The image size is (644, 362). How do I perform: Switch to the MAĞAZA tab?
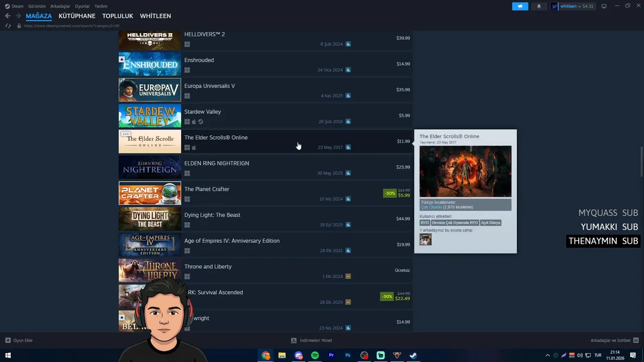pyautogui.click(x=39, y=16)
